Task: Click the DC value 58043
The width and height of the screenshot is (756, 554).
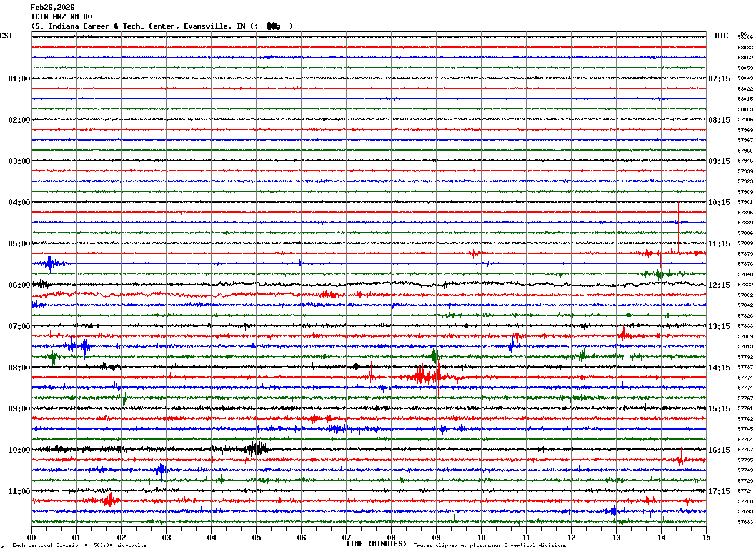Action: pyautogui.click(x=745, y=79)
